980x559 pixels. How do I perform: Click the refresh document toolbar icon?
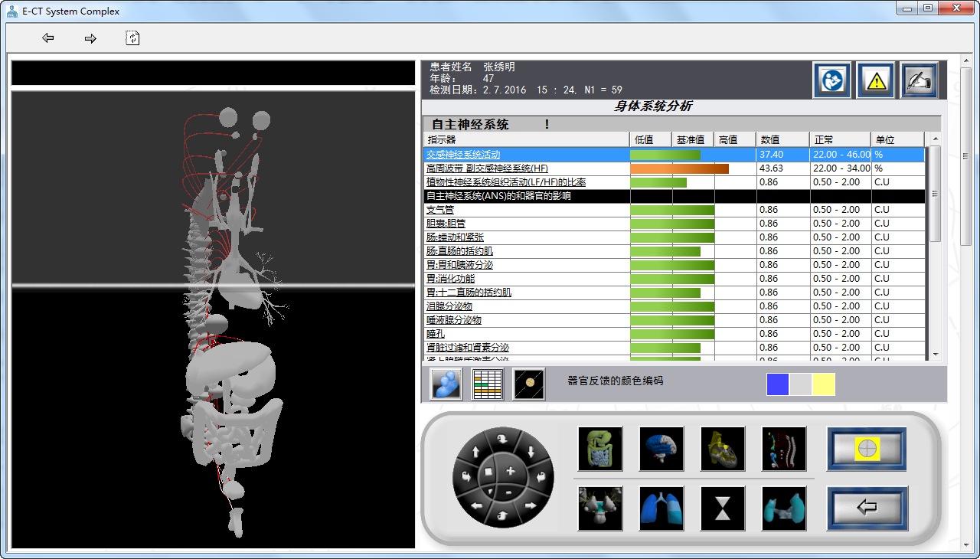(x=132, y=38)
